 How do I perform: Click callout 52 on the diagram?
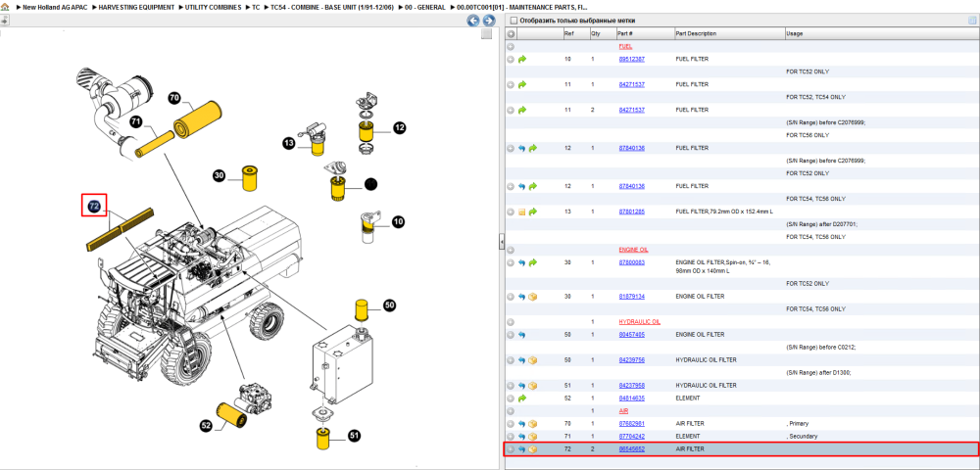coord(206,426)
